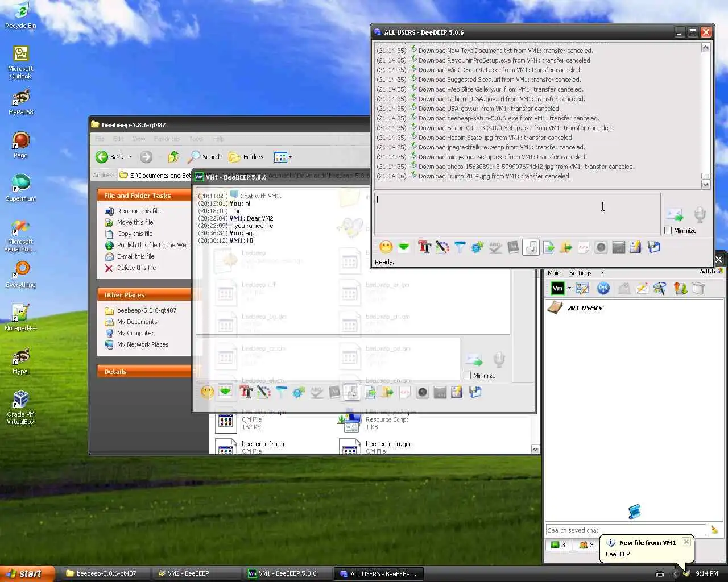
Task: Click the broom clear search icon
Action: point(714,530)
